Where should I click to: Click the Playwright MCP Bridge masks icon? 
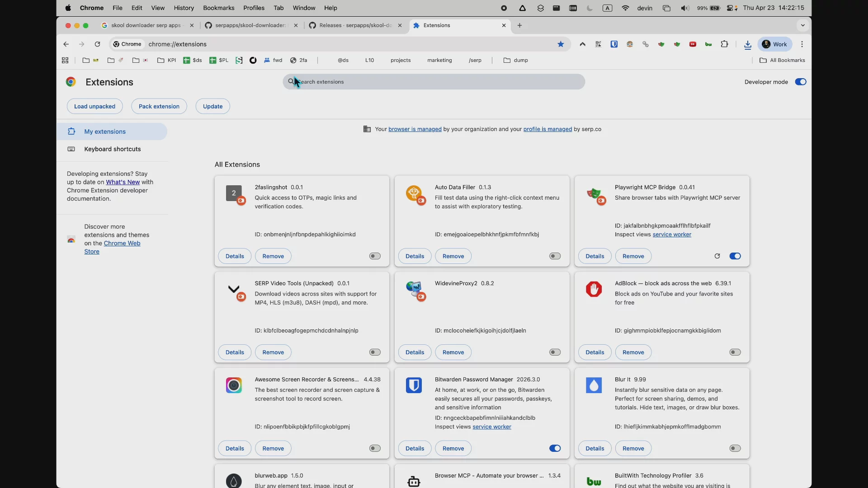tap(594, 194)
